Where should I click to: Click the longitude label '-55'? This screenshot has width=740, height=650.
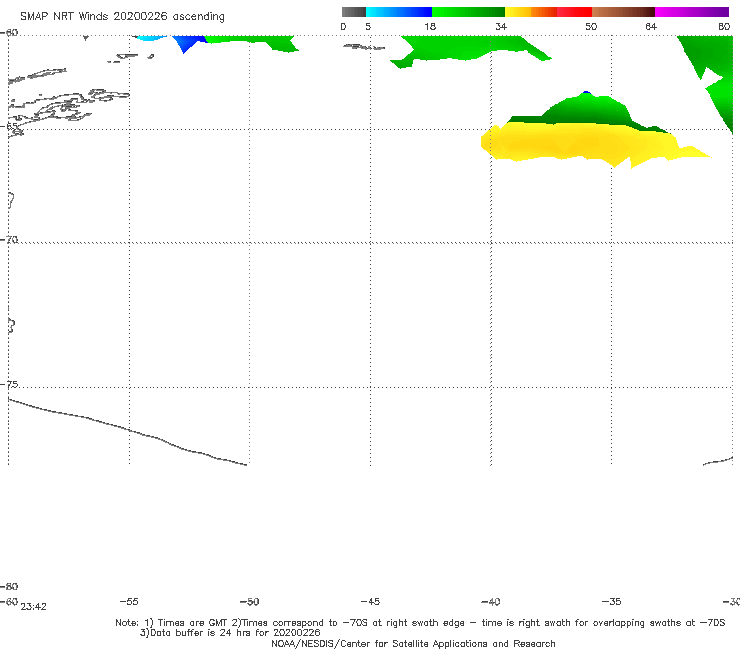point(129,601)
